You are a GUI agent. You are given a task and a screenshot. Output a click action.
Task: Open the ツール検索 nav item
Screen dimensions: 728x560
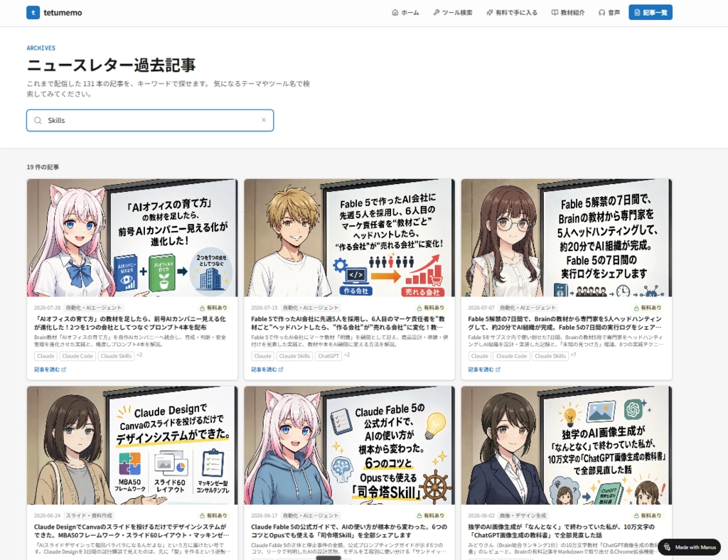coord(453,13)
